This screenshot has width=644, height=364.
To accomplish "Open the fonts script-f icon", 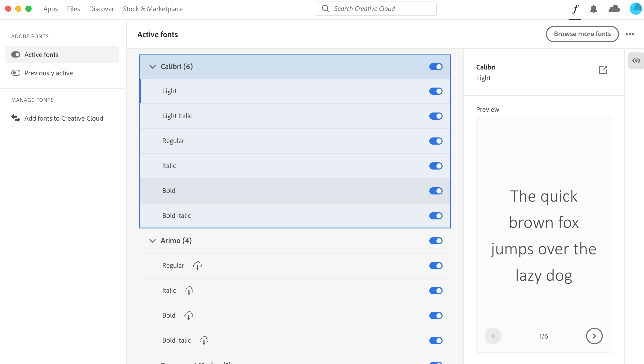I will tap(575, 9).
